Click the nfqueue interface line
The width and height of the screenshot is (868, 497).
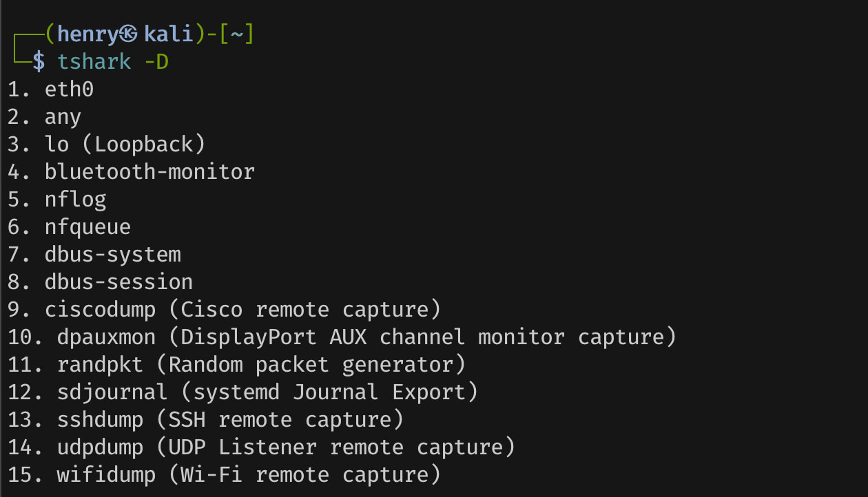point(87,227)
